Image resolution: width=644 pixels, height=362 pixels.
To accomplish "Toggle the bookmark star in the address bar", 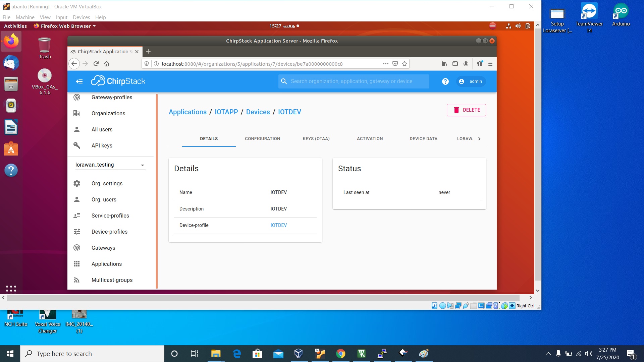I will (x=404, y=64).
